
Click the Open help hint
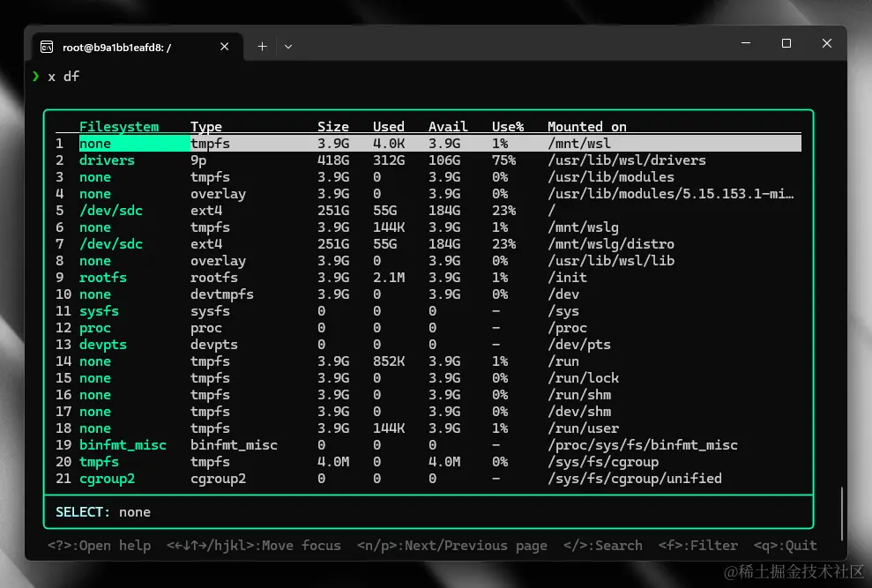click(x=100, y=546)
